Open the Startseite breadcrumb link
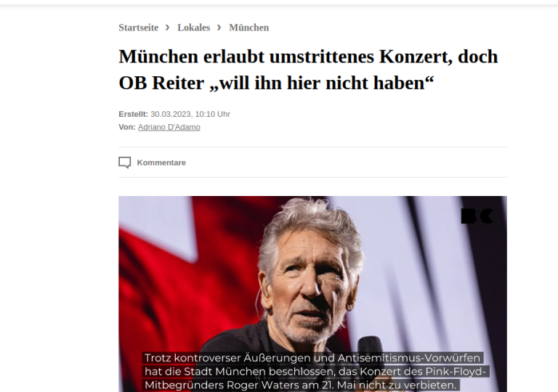The image size is (558, 392). 139,28
